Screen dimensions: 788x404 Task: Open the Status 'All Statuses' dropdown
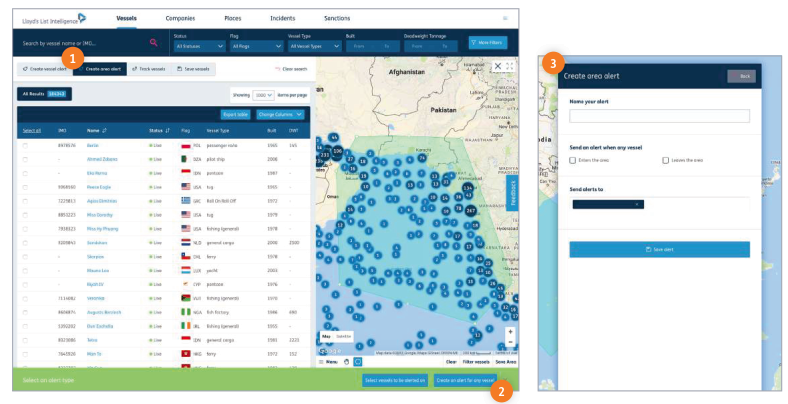tap(200, 46)
